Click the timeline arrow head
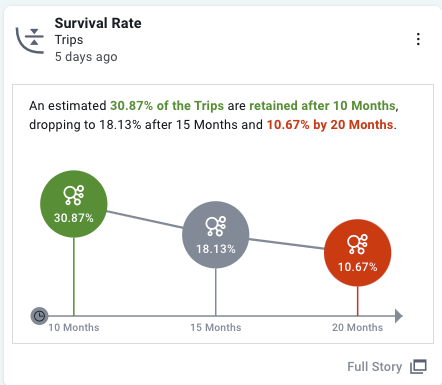Screen dimensions: 442x385 point(399,316)
